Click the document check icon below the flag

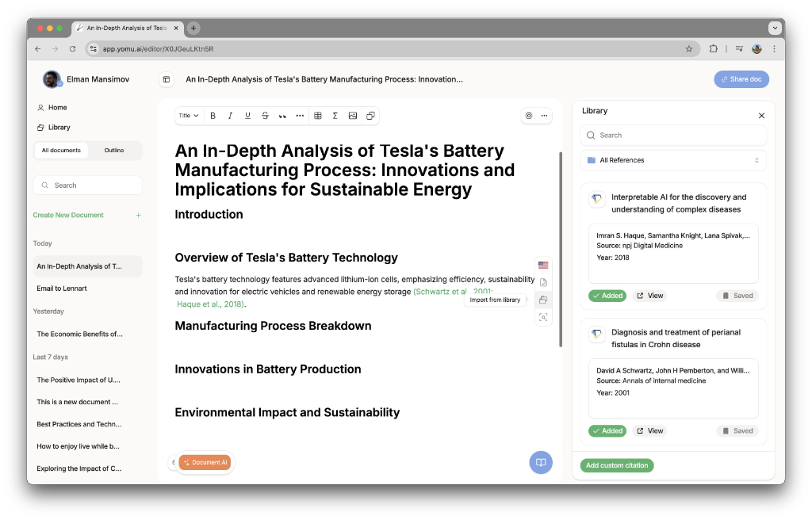[543, 282]
